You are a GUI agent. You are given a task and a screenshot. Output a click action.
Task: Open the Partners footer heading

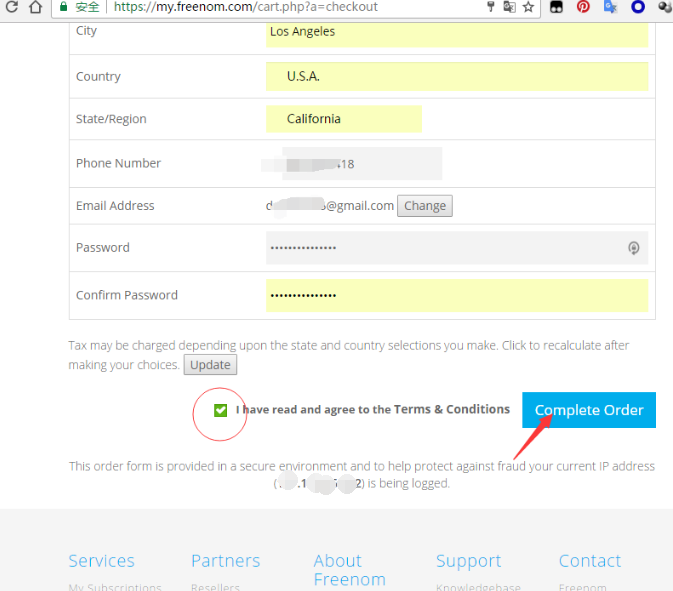[225, 561]
